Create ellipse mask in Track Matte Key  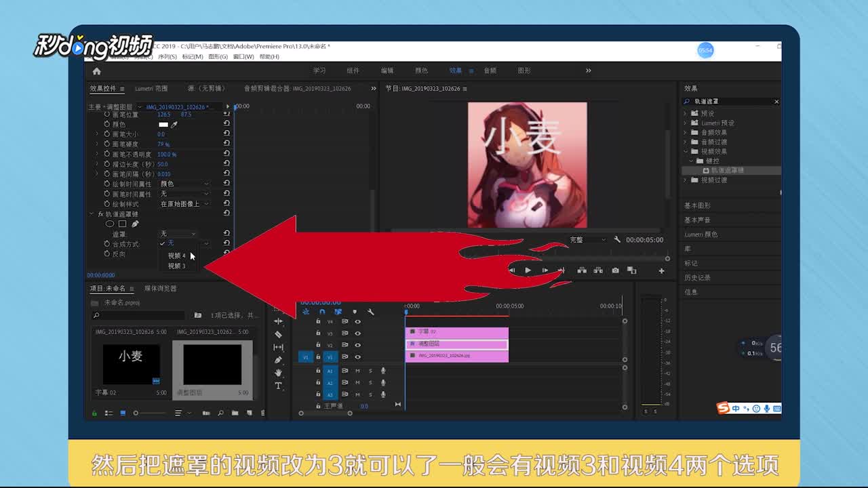tap(110, 224)
